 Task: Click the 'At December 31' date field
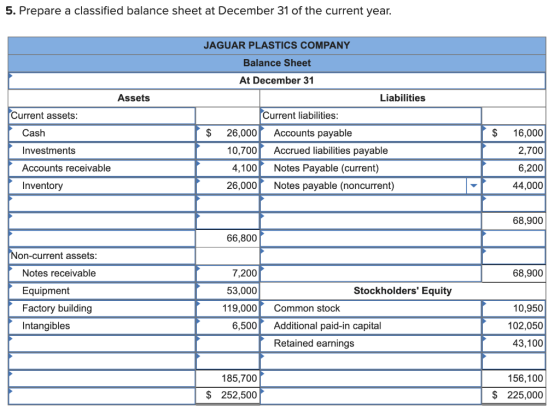(277, 81)
